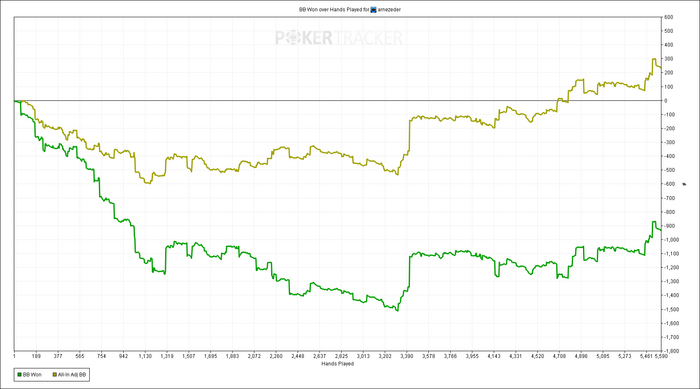Click the x-axis label 1,319

click(167, 356)
